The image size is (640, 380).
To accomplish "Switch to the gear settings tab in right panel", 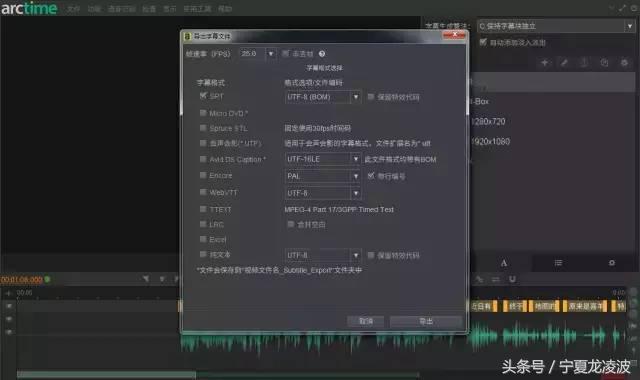I will [x=611, y=263].
